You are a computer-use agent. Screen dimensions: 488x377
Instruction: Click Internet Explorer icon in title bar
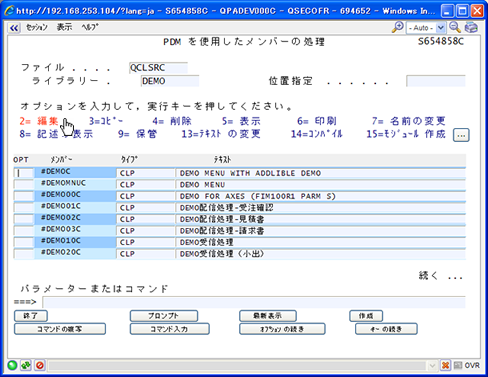click(x=9, y=11)
